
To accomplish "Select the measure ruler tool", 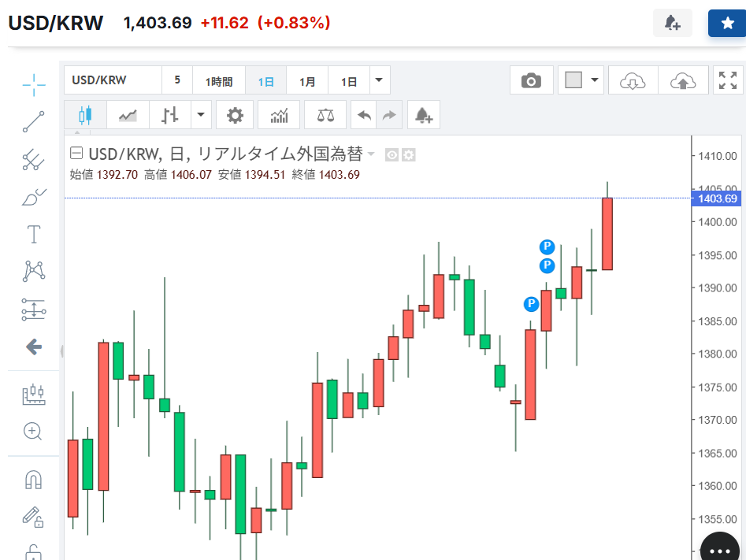I will pyautogui.click(x=34, y=395).
